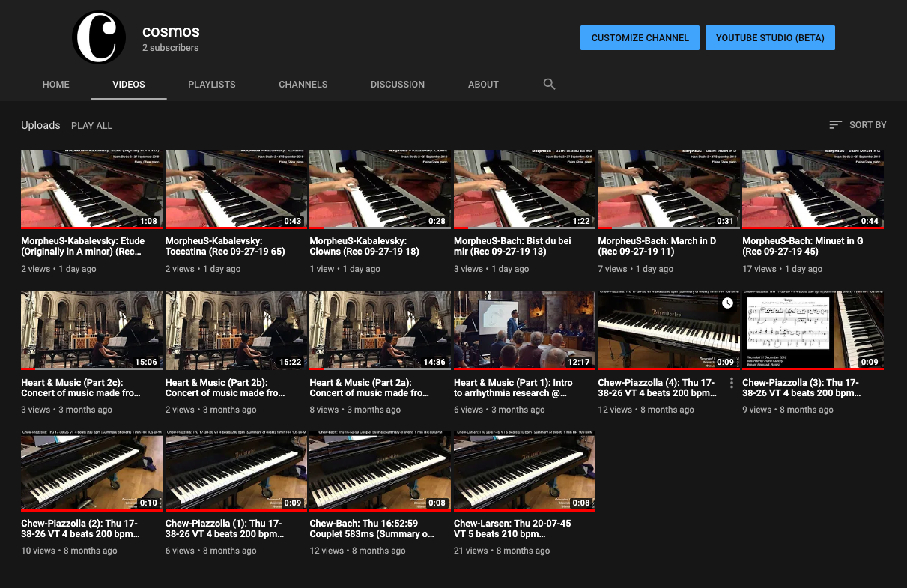This screenshot has height=588, width=907.
Task: Play the Heart & Music (Part 2b) thumbnail
Action: coord(235,330)
